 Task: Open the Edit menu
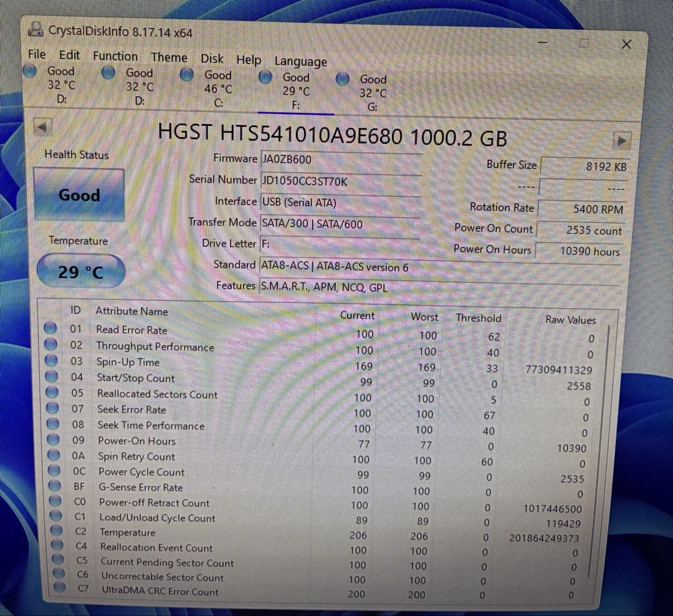(69, 55)
